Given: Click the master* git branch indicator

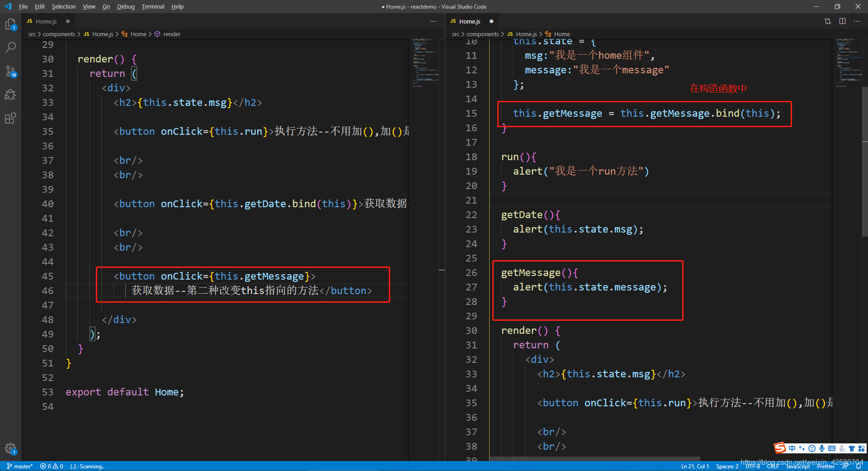Looking at the screenshot, I should coord(20,466).
